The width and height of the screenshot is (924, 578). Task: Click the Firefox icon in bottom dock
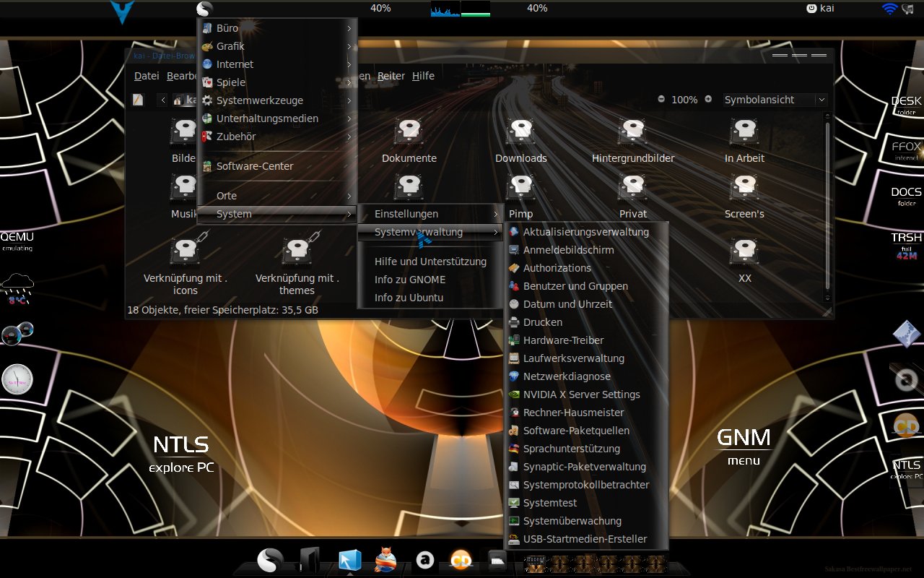(386, 560)
